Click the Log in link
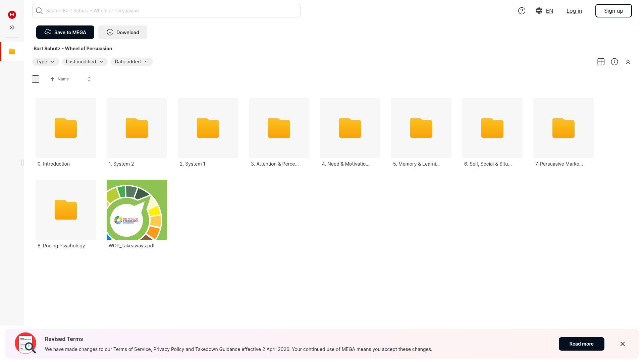 click(x=574, y=11)
